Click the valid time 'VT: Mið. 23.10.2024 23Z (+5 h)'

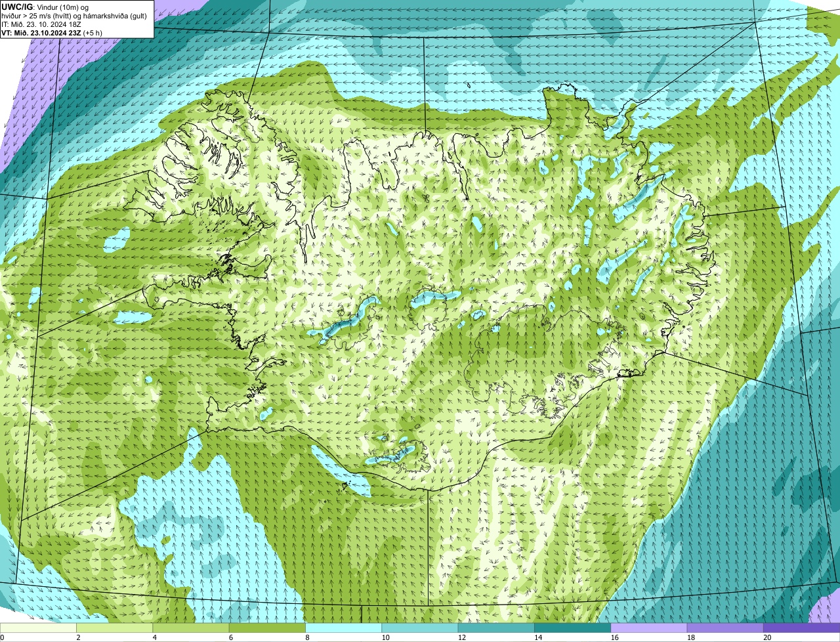(51, 32)
